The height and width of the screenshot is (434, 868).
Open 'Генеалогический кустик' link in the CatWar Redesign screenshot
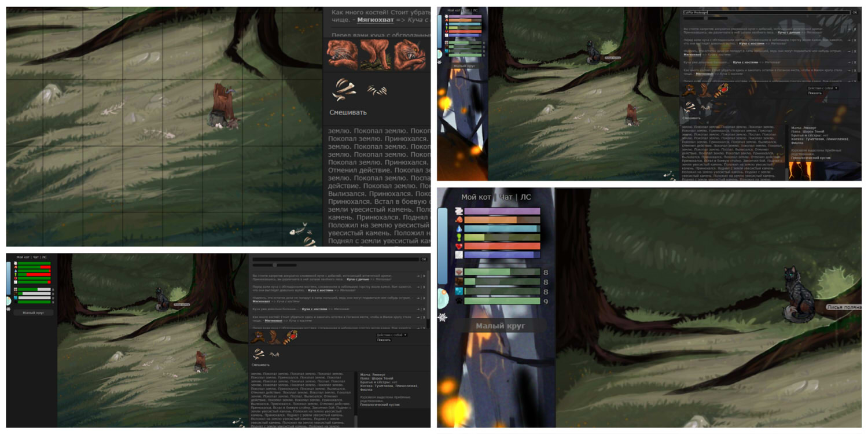tap(811, 157)
